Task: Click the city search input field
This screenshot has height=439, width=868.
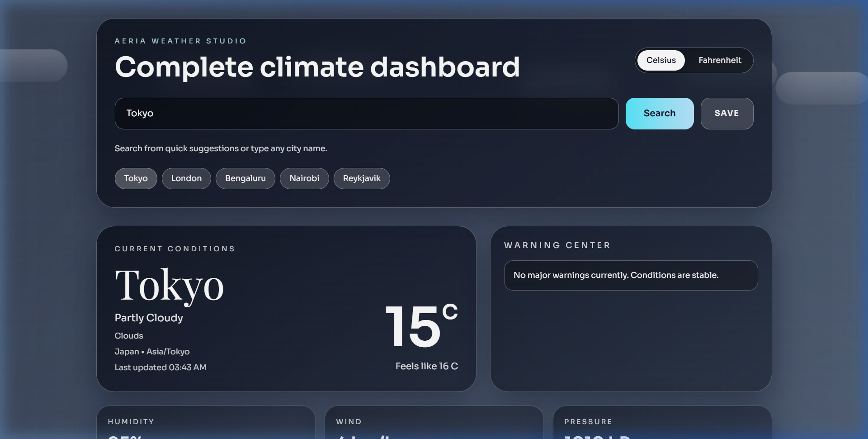Action: (367, 114)
